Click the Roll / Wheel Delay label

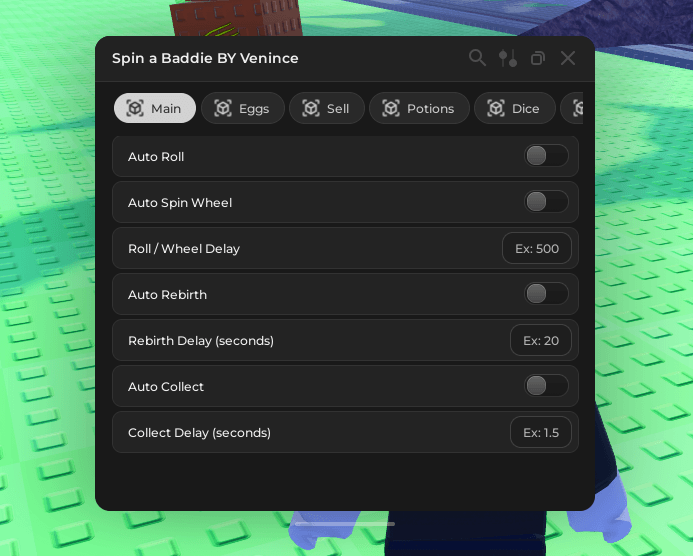pos(184,249)
